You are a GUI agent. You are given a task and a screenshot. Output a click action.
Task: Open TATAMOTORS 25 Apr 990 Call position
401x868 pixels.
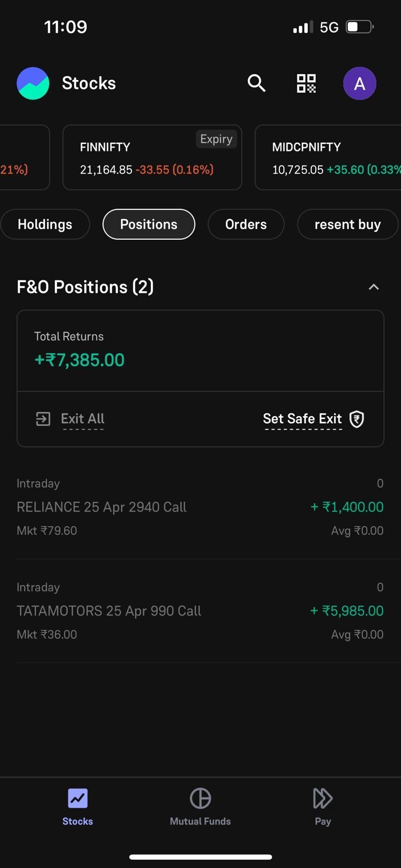(x=200, y=611)
